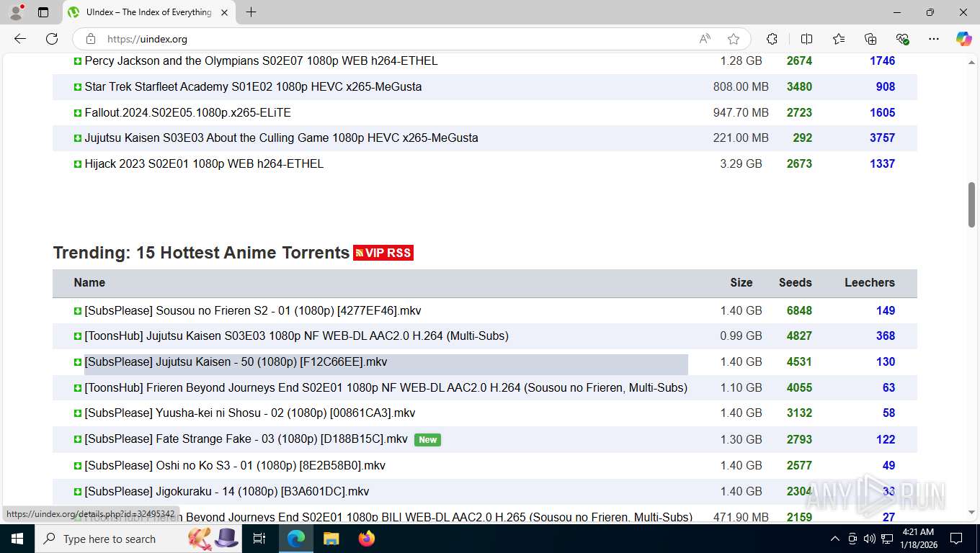Download icon for ToonsHub Jujutsu Kaisen S03E03
Viewport: 980px width, 553px height.
78,336
